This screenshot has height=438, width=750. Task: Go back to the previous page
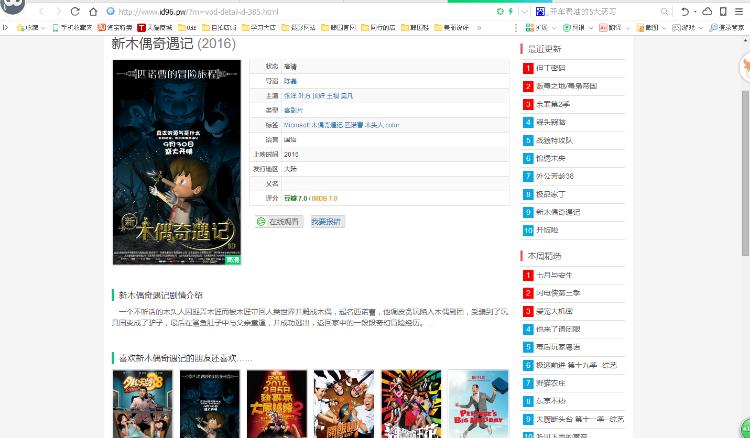(x=42, y=11)
